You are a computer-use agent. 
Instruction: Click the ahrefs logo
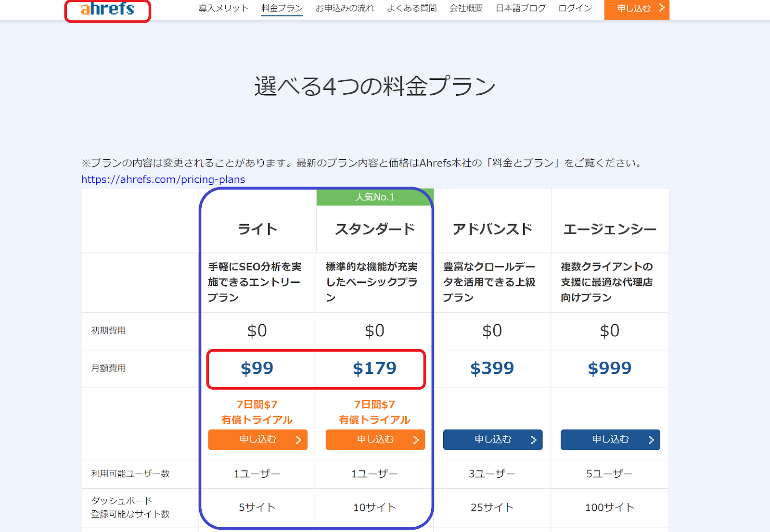tap(107, 9)
